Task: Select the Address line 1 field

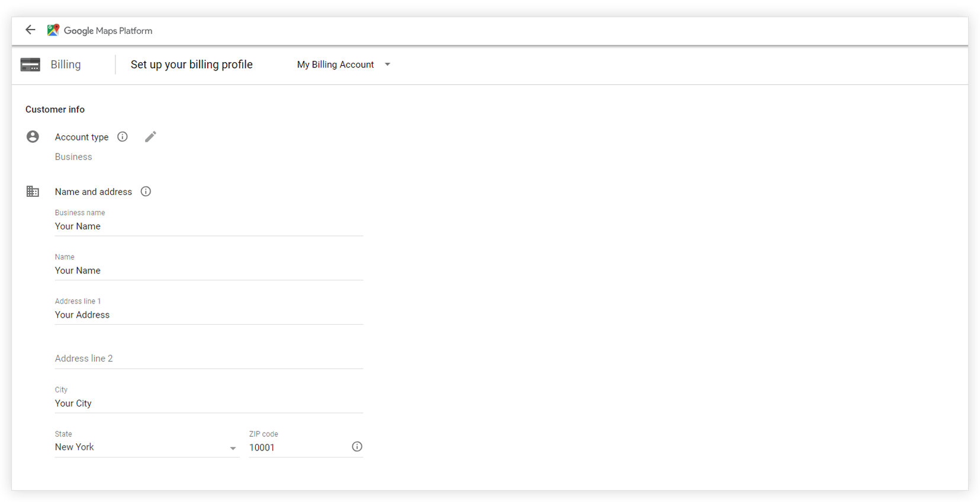Action: (208, 315)
